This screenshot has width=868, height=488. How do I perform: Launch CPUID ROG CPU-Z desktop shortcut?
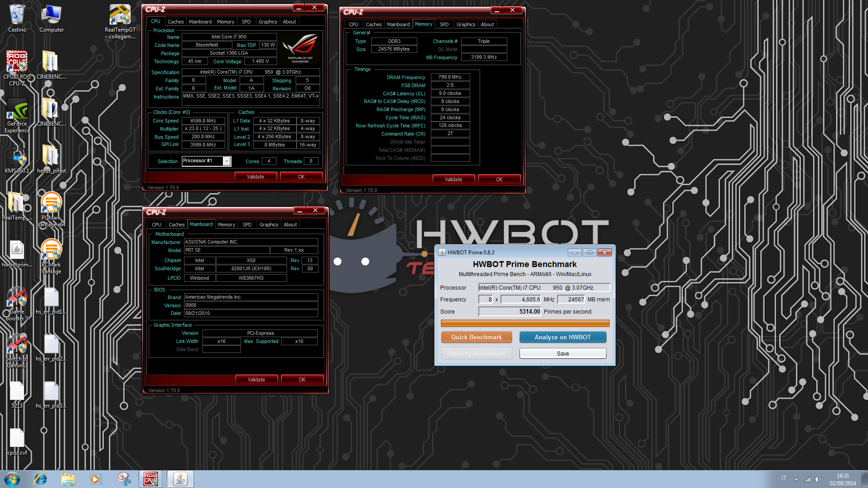pyautogui.click(x=17, y=68)
